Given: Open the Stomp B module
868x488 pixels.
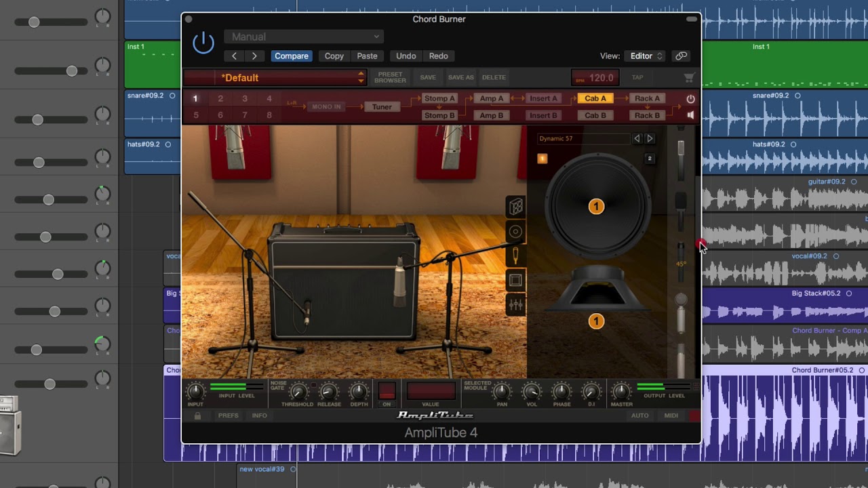Looking at the screenshot, I should click(x=439, y=116).
